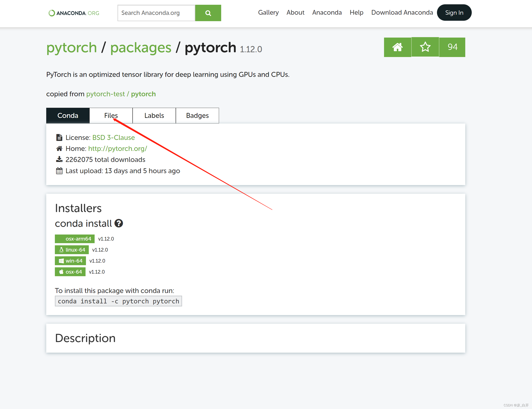The height and width of the screenshot is (409, 532).
Task: Open the pytorch-test source link
Action: pyautogui.click(x=105, y=94)
